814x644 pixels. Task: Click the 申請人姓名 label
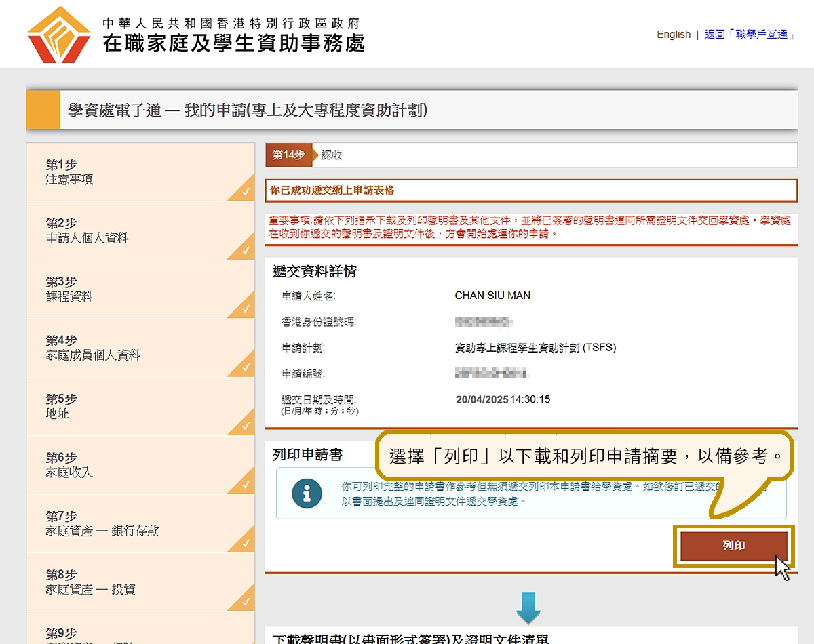coord(309,296)
